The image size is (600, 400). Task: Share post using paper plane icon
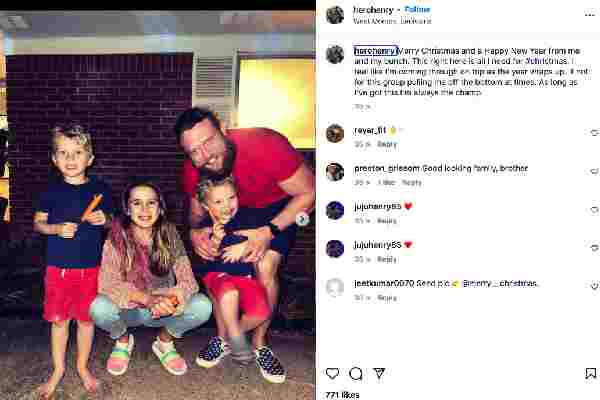(x=379, y=373)
